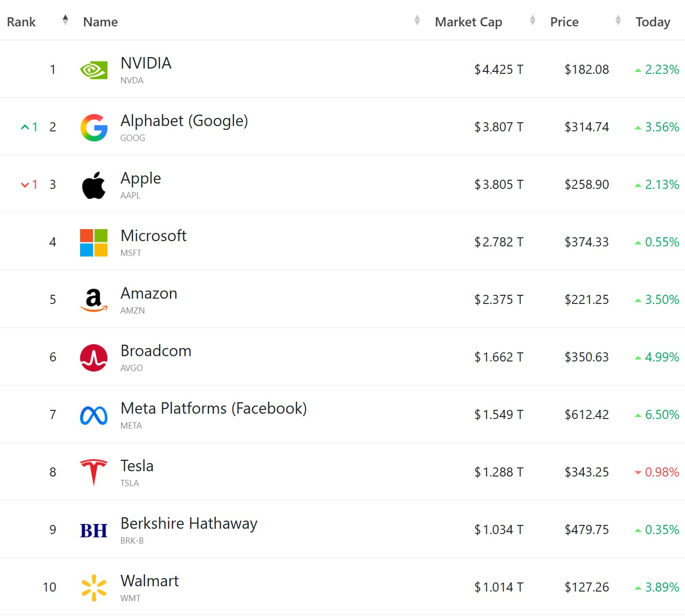Sort by Name using sort arrows
This screenshot has height=616, width=685.
coord(417,20)
